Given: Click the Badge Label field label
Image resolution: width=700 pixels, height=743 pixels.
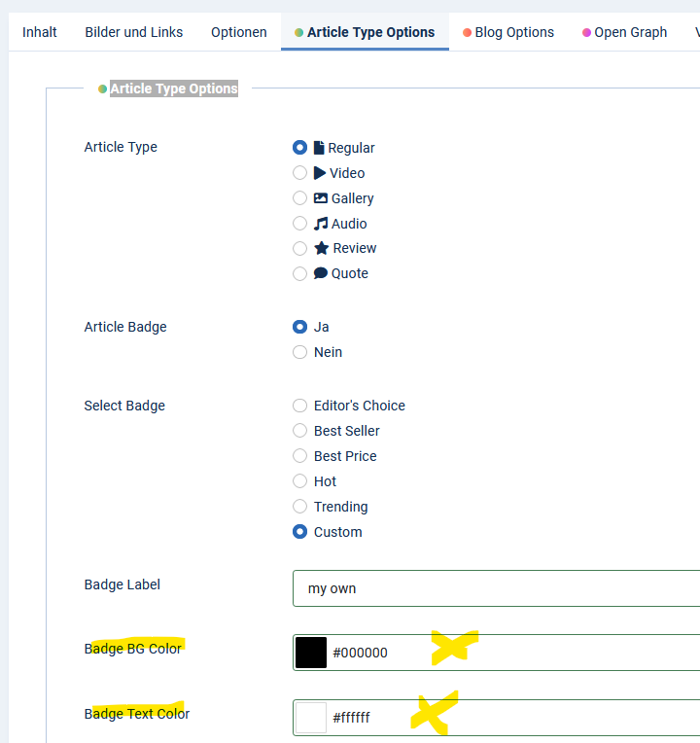Looking at the screenshot, I should point(122,584).
